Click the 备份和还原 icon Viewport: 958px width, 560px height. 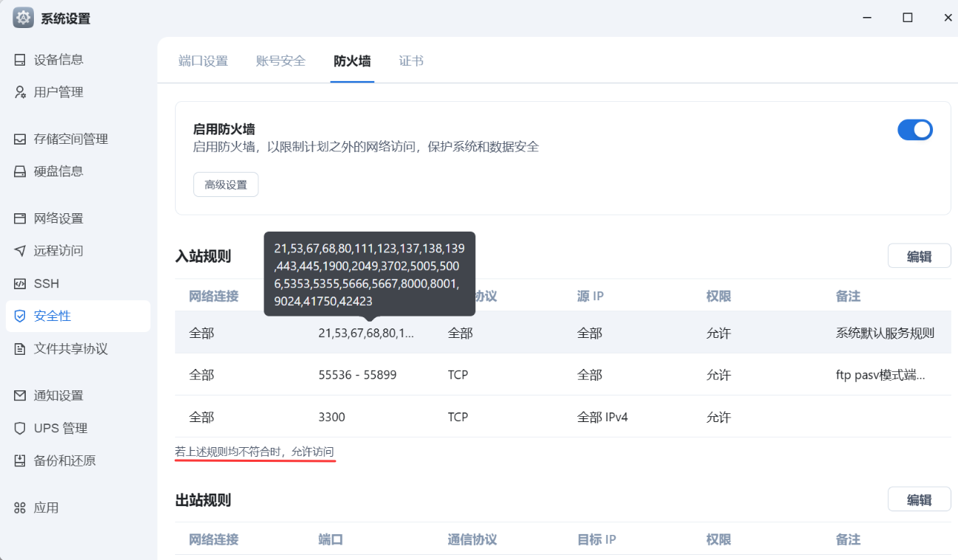click(20, 460)
